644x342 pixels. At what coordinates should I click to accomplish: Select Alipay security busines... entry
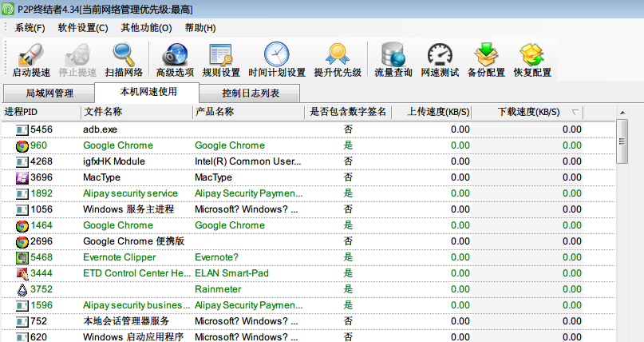coord(136,305)
